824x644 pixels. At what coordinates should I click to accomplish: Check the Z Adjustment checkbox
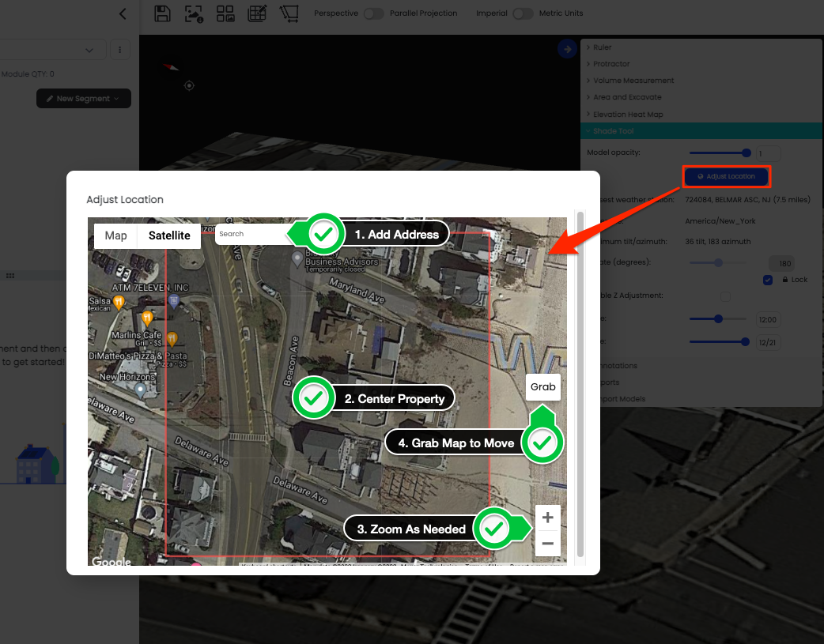pyautogui.click(x=725, y=296)
